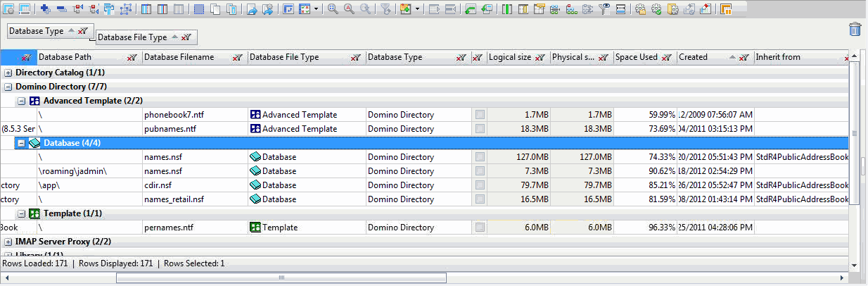Tick the checkbox in the phonebook7.ntf row
Screen dimensions: 868x286
click(480, 115)
